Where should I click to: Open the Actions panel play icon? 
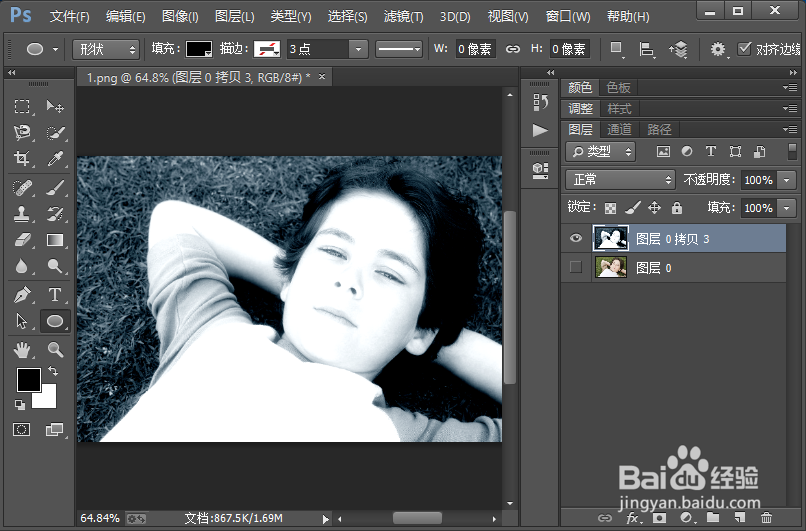coord(540,130)
